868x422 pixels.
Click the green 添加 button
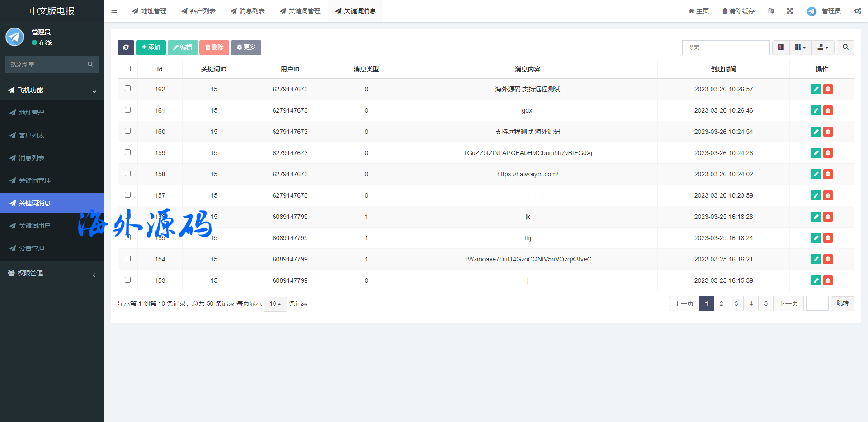(x=151, y=47)
